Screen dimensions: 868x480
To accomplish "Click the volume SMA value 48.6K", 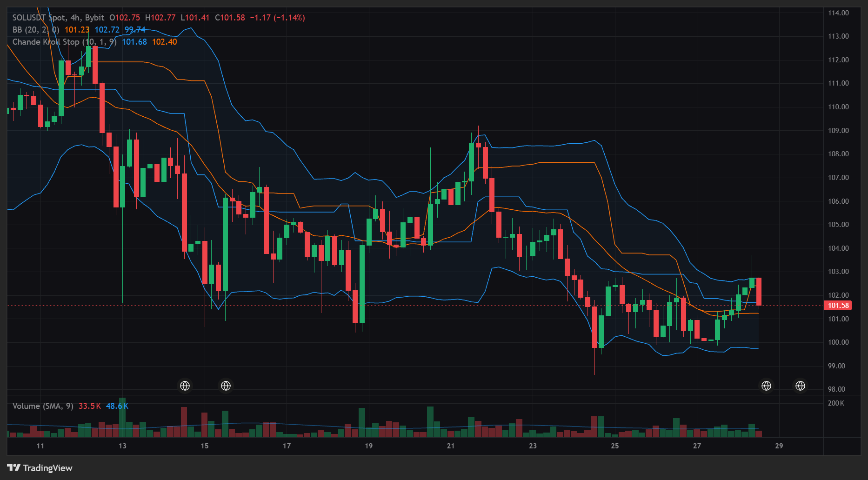I will click(x=117, y=406).
